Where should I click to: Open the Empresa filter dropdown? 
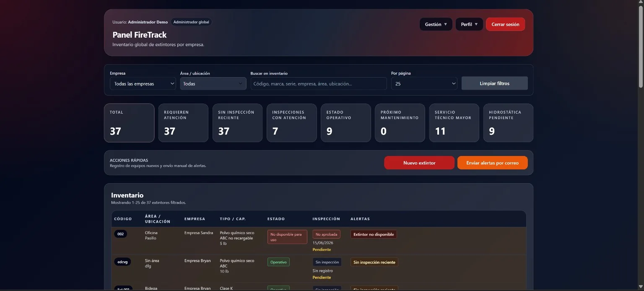tap(143, 83)
